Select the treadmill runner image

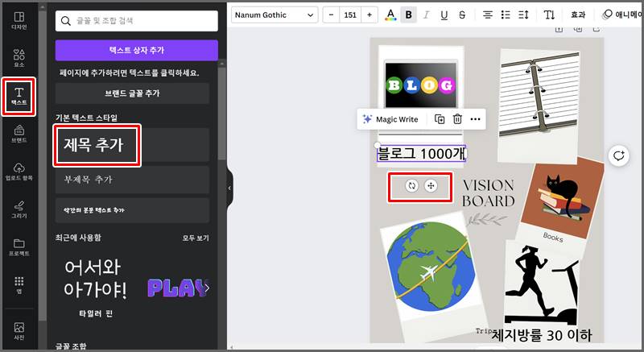point(541,284)
